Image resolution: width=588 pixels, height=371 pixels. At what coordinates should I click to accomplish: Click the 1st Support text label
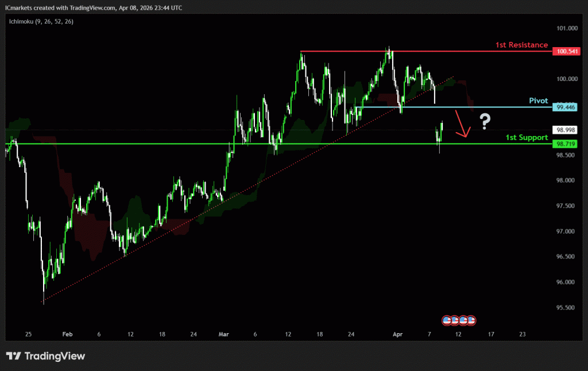click(526, 137)
